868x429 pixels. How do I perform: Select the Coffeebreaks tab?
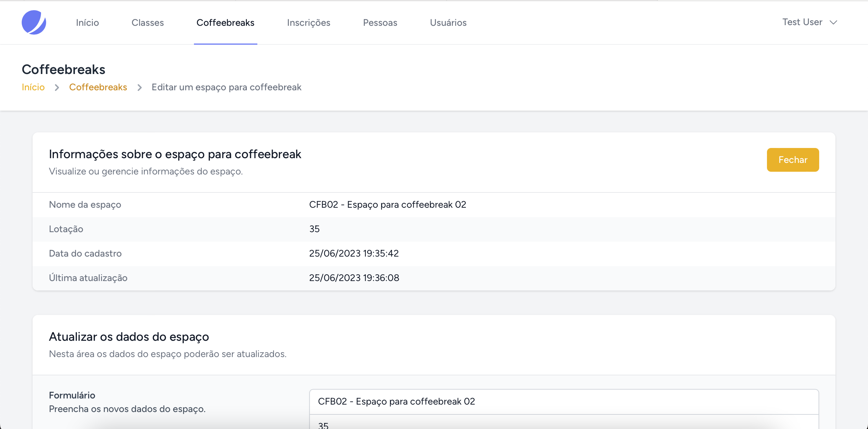tap(225, 22)
